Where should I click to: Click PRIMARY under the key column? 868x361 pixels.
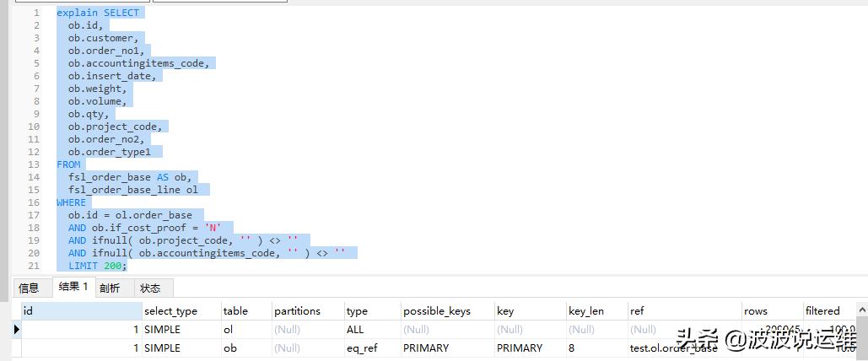[x=531, y=348]
